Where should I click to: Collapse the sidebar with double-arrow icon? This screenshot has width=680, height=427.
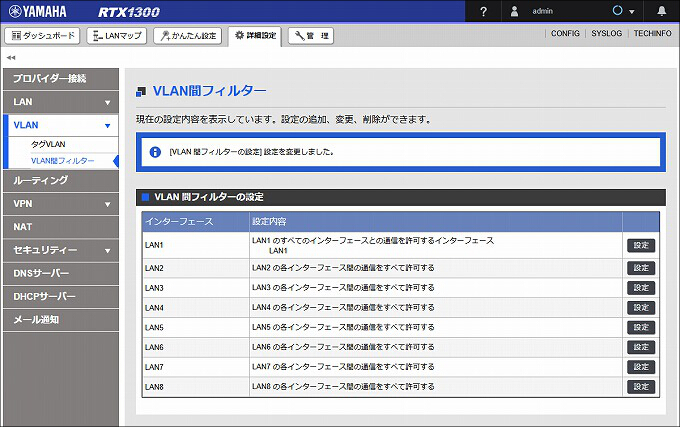[x=11, y=58]
